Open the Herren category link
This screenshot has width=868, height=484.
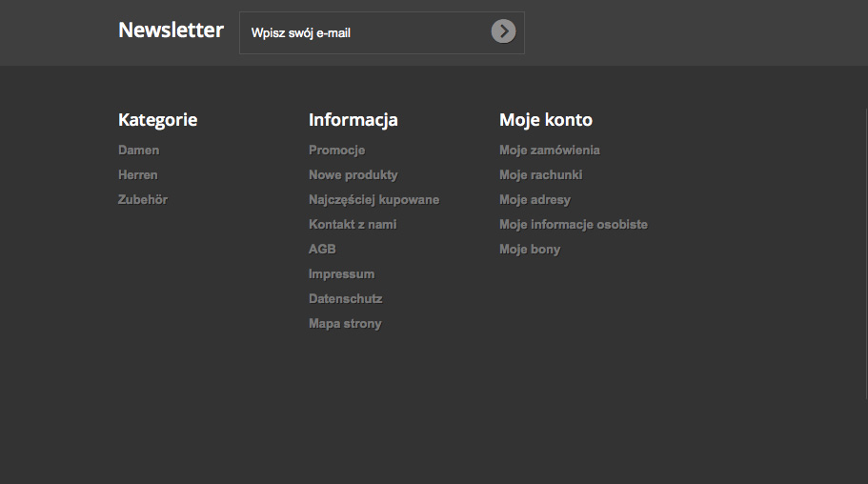click(x=138, y=175)
